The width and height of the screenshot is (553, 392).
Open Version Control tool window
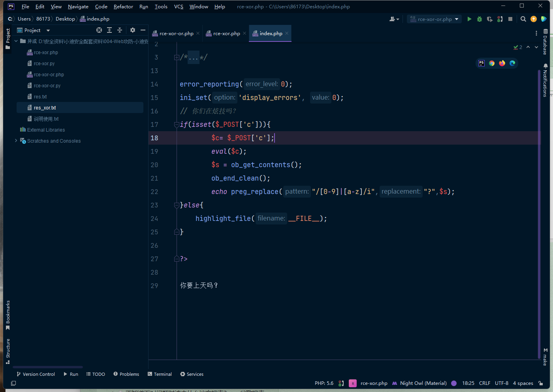(x=36, y=374)
